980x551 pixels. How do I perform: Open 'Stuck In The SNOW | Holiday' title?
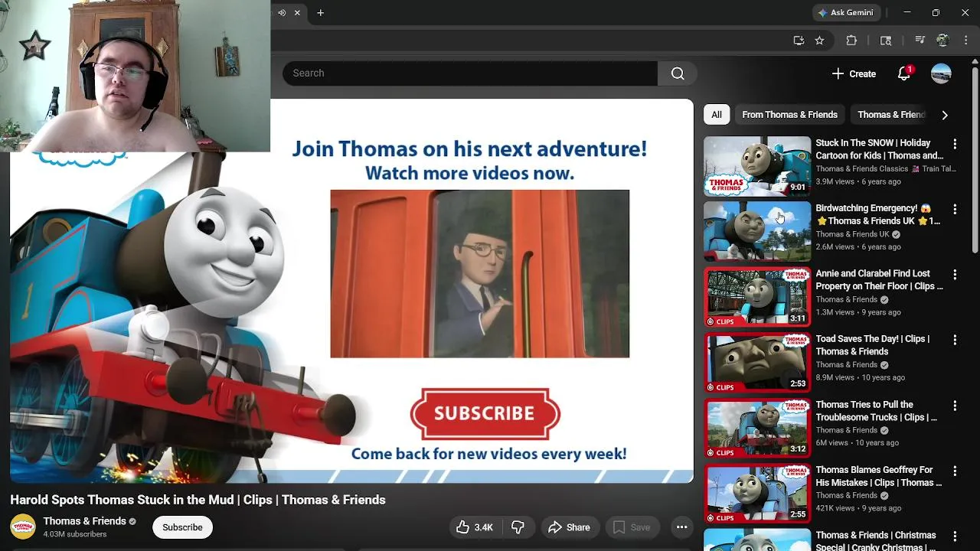879,149
